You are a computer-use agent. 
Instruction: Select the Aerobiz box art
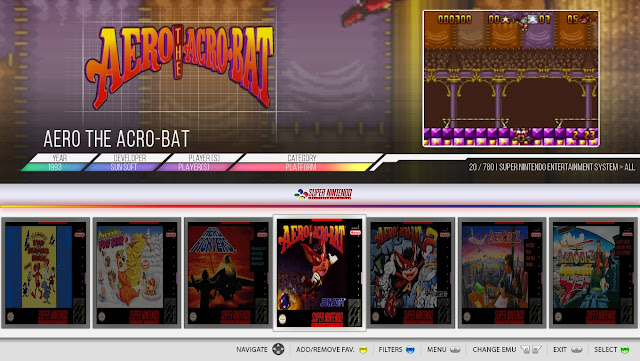[502, 273]
